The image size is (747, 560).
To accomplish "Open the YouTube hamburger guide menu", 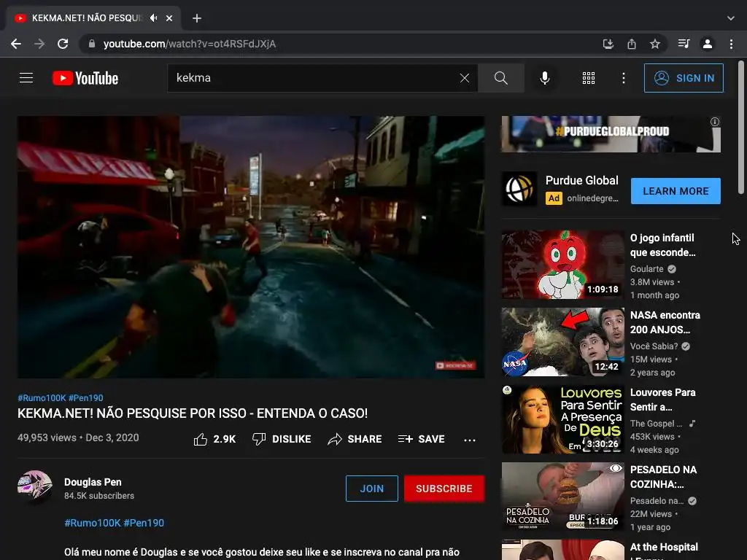I will [x=26, y=77].
